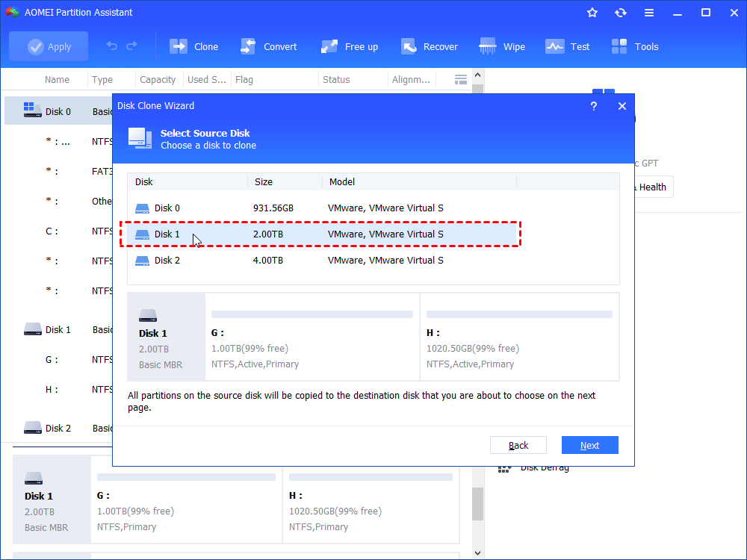Click the Used Space column header
This screenshot has width=747, height=560.
[207, 80]
